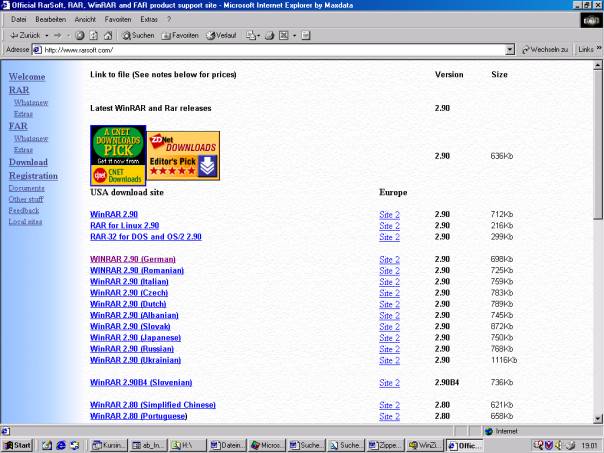Viewport: 604px width, 453px height.
Task: Open the Mail button dropdown arrow
Action: [x=258, y=35]
